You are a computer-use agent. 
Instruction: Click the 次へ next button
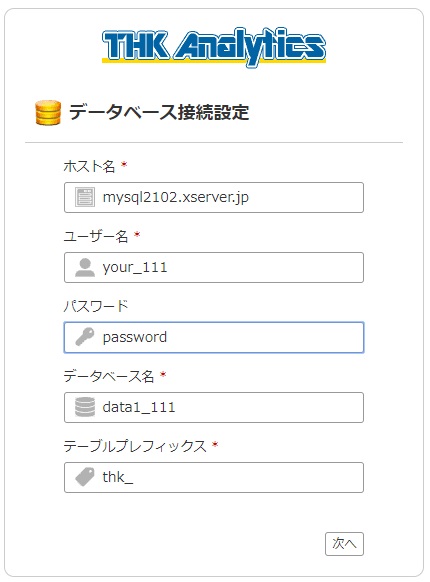344,544
